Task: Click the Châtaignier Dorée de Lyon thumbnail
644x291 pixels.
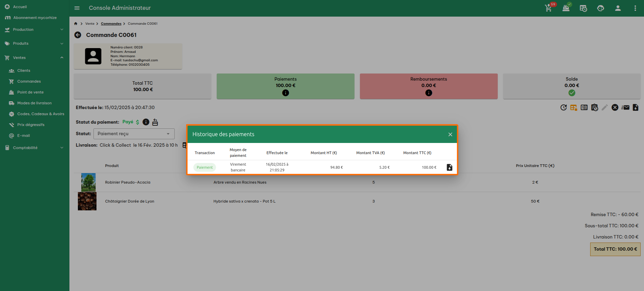Action: pos(87,201)
